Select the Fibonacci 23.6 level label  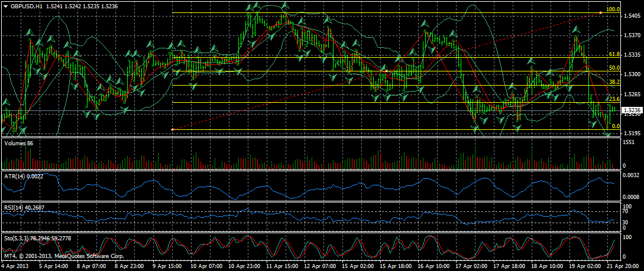[x=614, y=99]
